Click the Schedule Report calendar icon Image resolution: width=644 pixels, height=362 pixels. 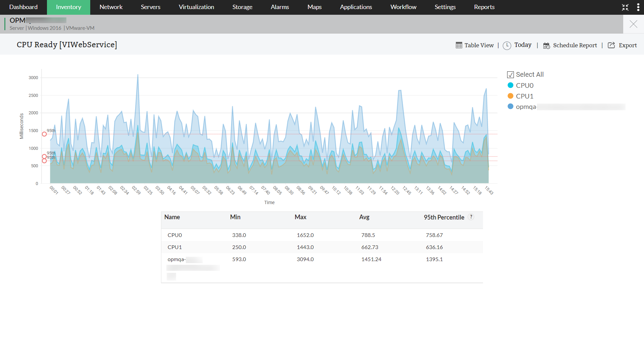point(546,46)
